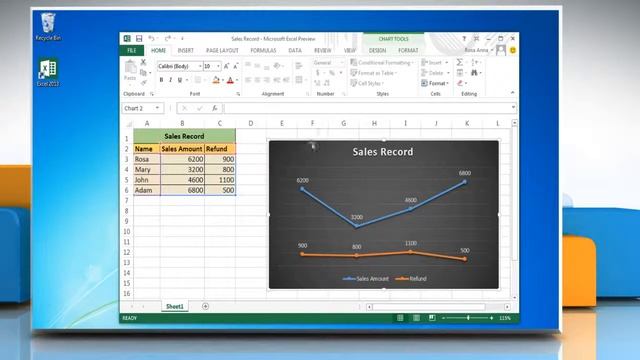Click the Copy icon in Clipboard group
This screenshot has height=360, width=640.
pyautogui.click(x=143, y=73)
